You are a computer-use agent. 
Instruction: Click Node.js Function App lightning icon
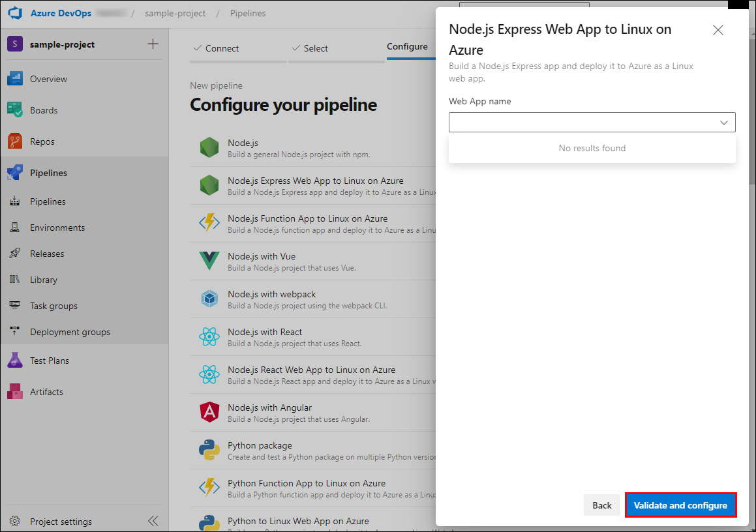tap(209, 223)
